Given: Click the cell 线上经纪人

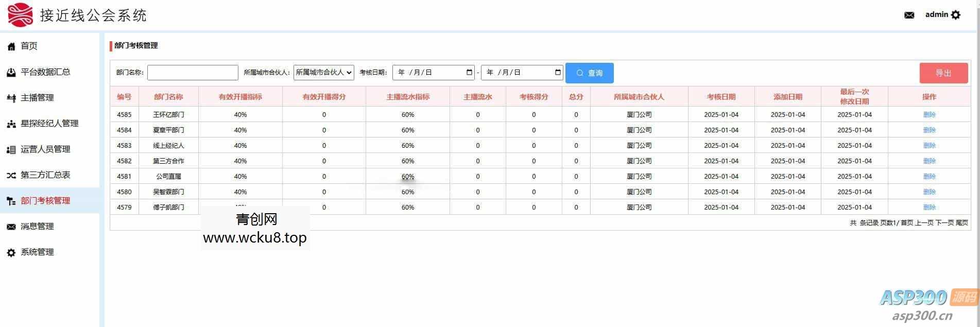Looking at the screenshot, I should (168, 145).
